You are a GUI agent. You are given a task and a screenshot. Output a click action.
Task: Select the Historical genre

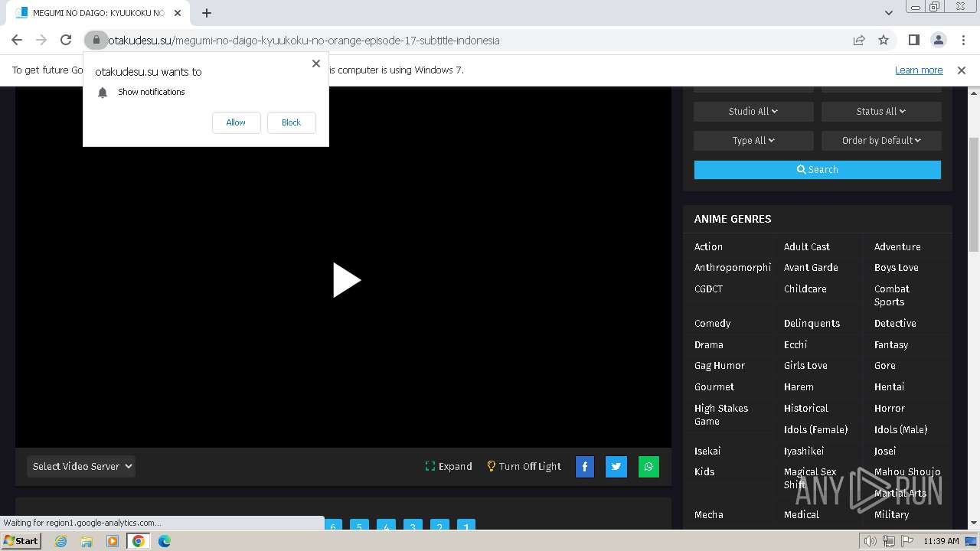coord(806,408)
